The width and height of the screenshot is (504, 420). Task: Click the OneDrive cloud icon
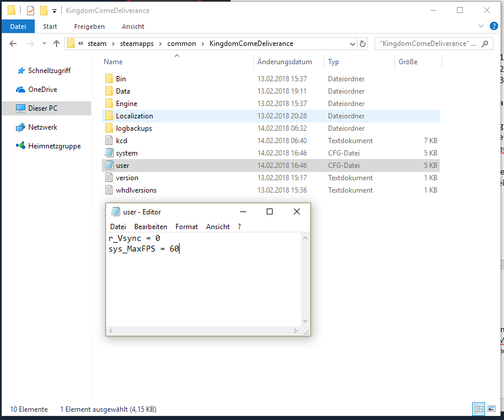(21, 90)
